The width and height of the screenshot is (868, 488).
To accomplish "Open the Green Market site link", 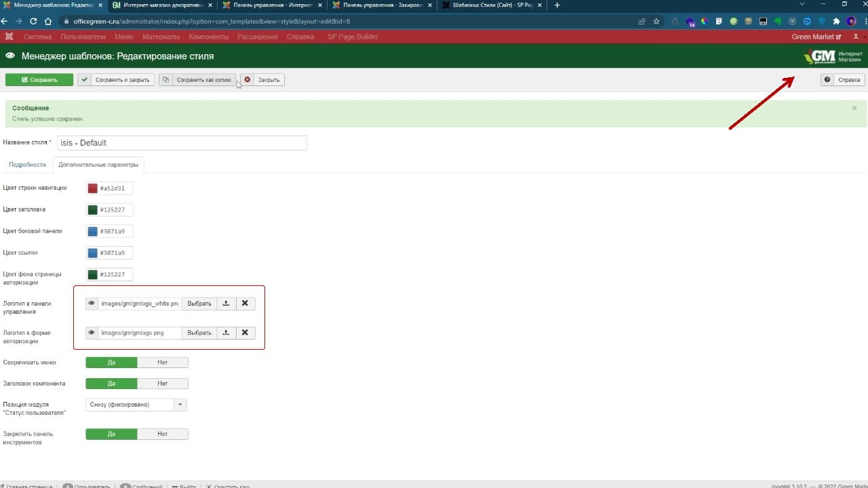I will 816,37.
